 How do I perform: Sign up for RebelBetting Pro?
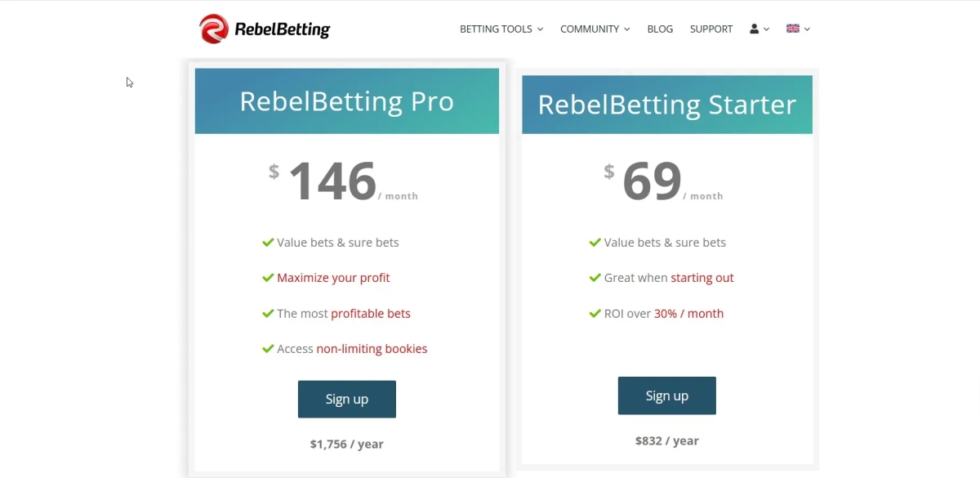[x=346, y=399]
